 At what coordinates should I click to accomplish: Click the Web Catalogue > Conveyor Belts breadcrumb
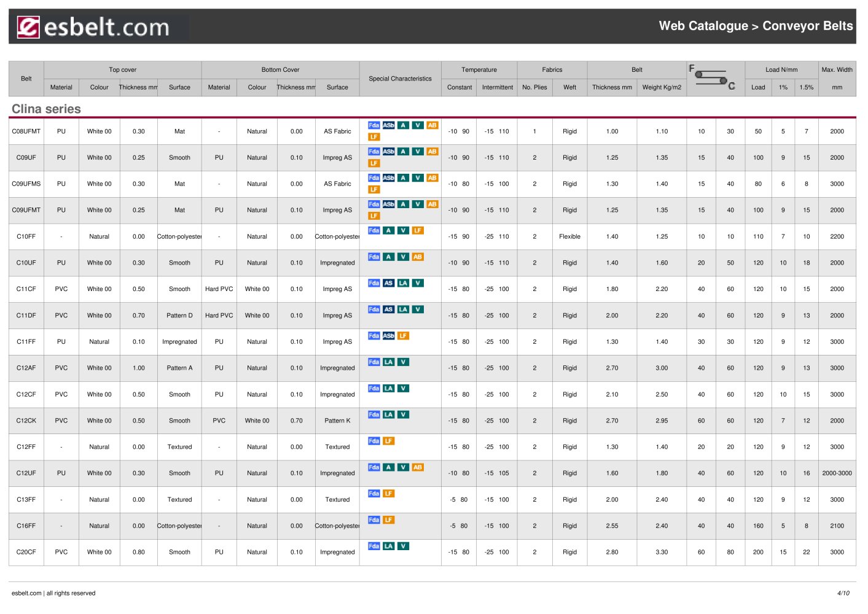coord(756,26)
